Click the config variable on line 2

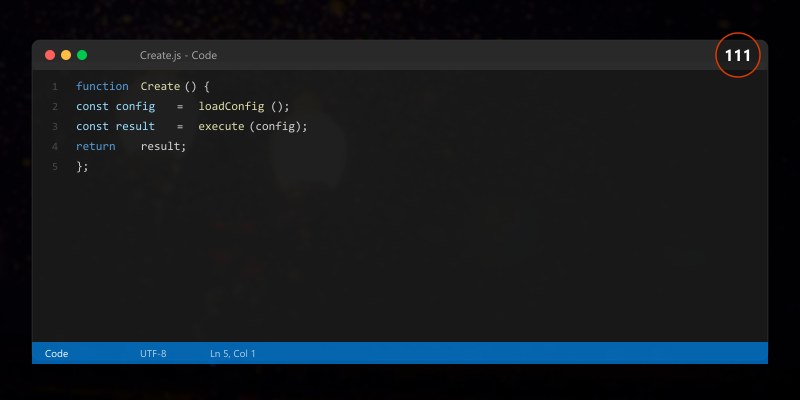pos(135,106)
